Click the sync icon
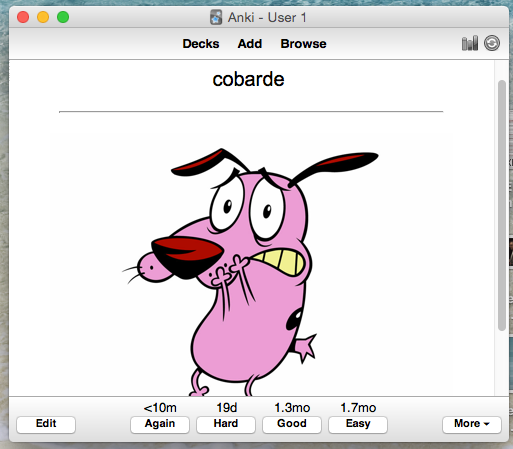Viewport: 513px width, 449px height. click(492, 43)
